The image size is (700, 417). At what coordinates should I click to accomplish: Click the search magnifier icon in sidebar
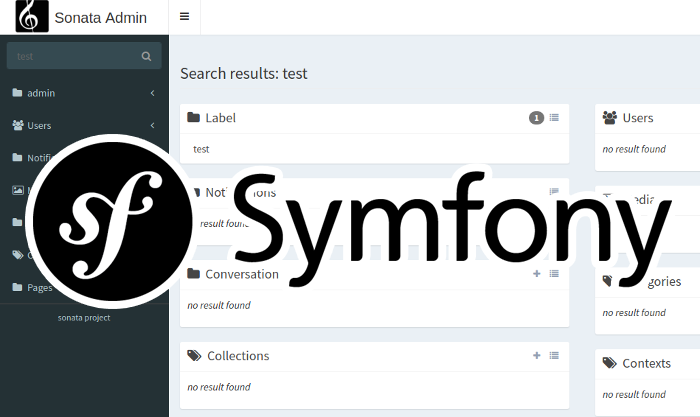(x=146, y=57)
